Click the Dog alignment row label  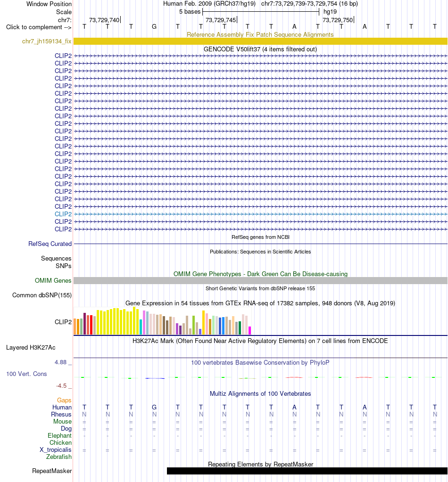pyautogui.click(x=66, y=428)
